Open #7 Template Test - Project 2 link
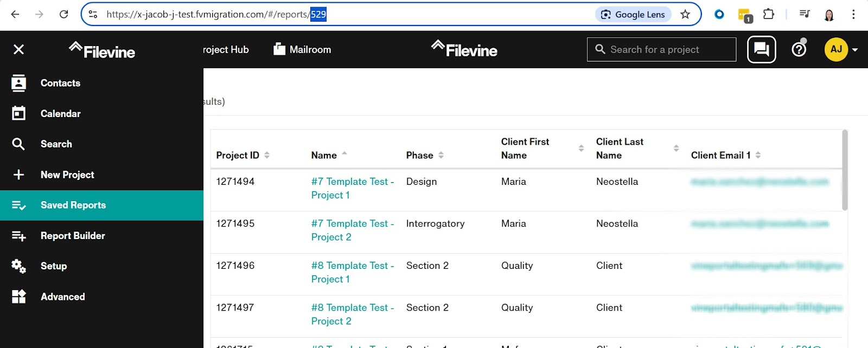Image resolution: width=868 pixels, height=348 pixels. pos(353,230)
